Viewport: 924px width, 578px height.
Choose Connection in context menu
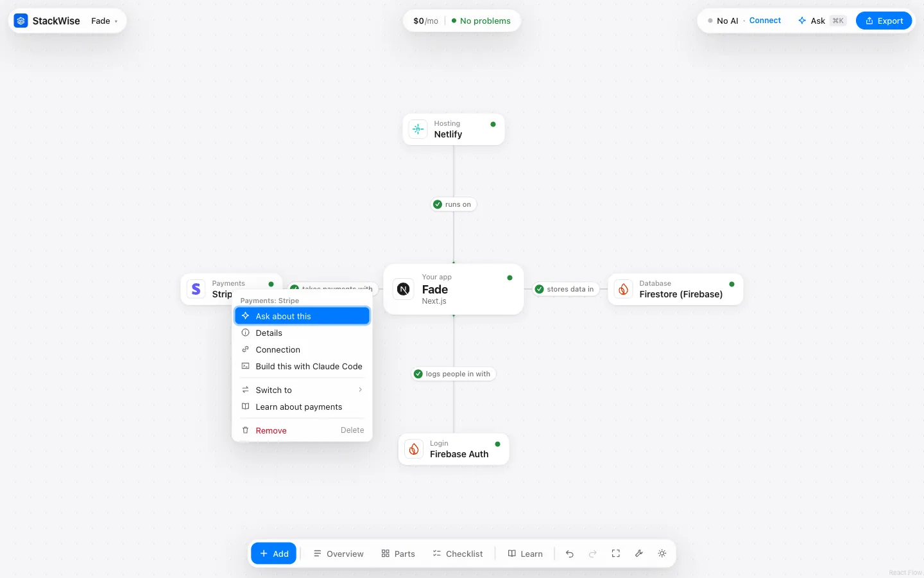click(302, 349)
